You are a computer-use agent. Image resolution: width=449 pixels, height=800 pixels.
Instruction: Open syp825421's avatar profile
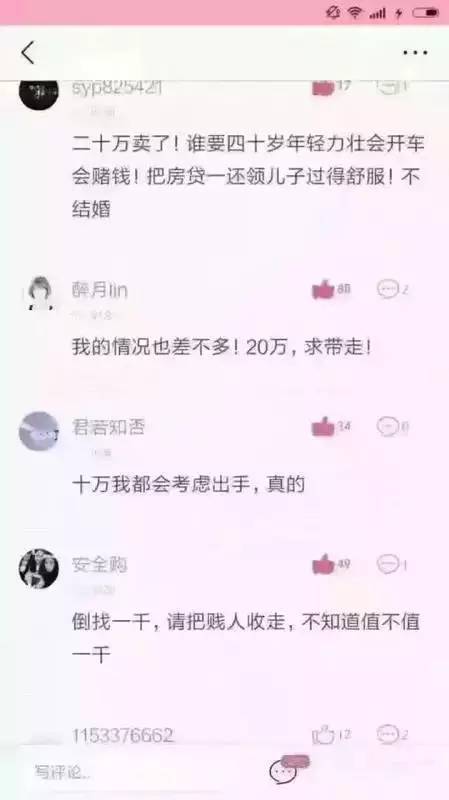pos(39,92)
